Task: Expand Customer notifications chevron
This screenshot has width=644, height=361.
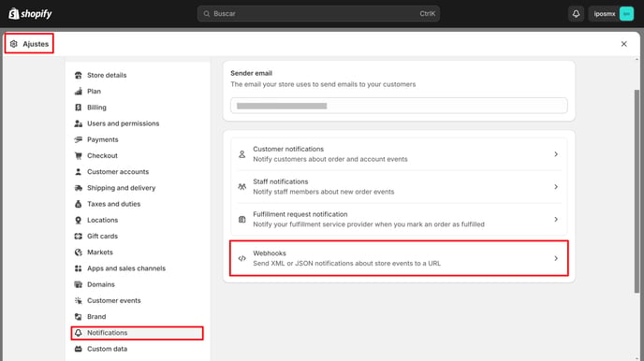Action: pos(556,154)
